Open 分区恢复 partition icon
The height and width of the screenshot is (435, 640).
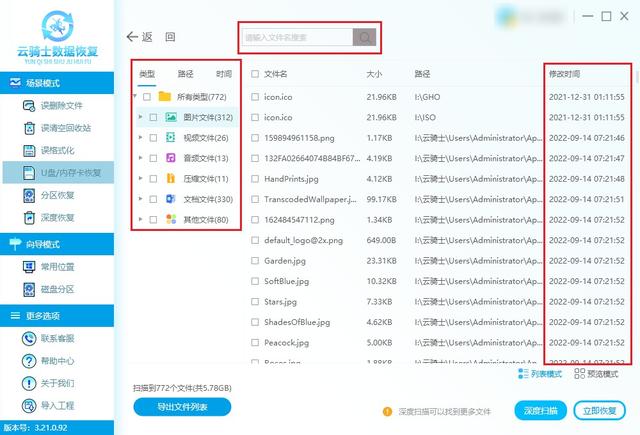(x=29, y=195)
